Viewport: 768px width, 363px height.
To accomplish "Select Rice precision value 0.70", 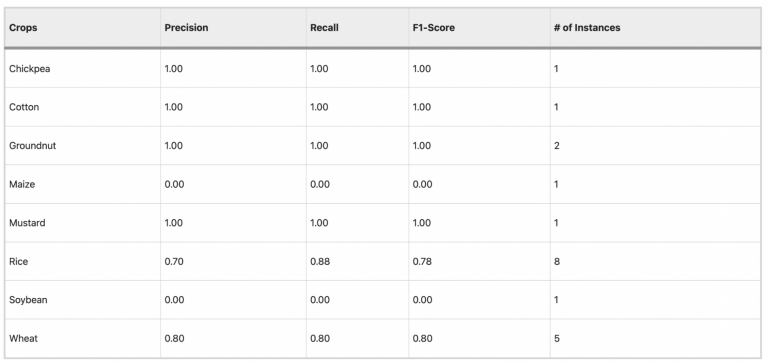I will point(173,262).
